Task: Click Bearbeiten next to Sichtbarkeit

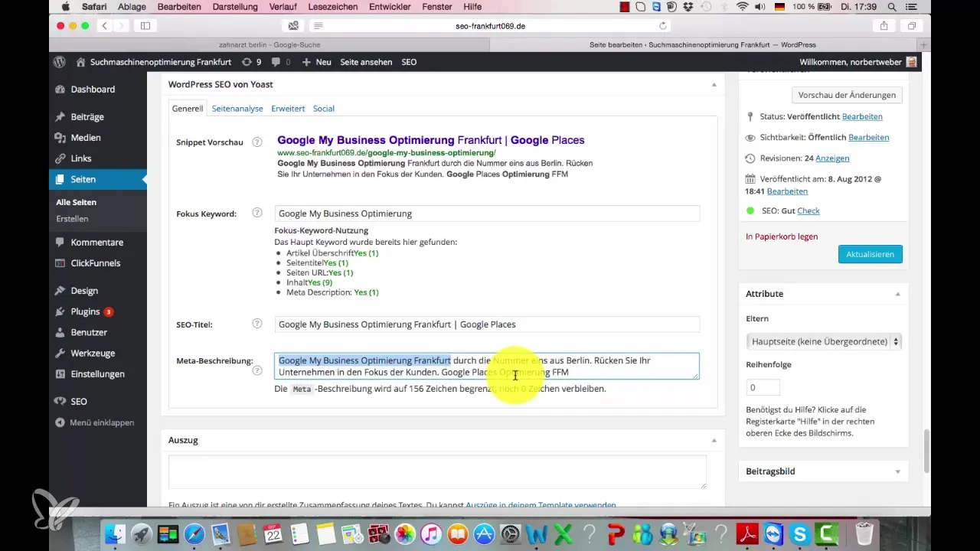Action: tap(869, 137)
